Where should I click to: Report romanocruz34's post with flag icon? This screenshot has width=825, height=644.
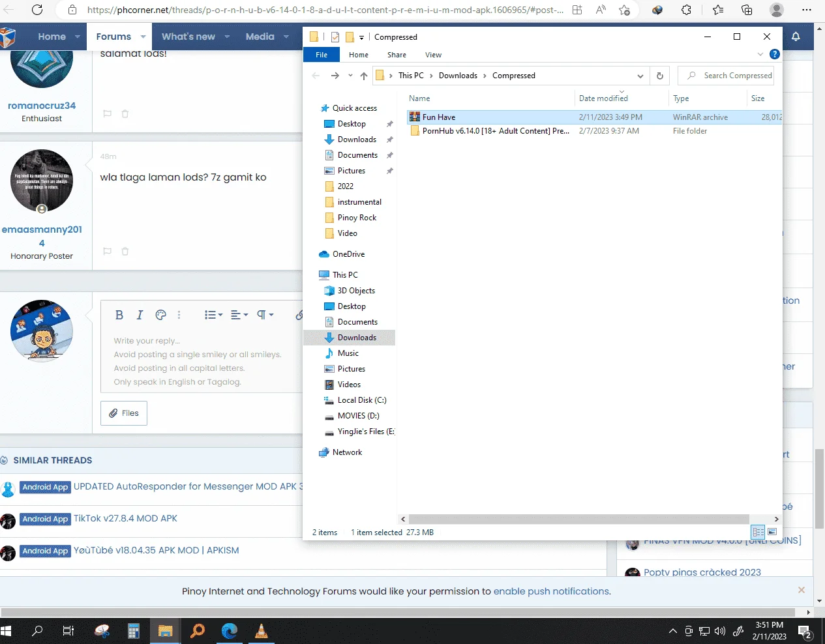click(108, 113)
